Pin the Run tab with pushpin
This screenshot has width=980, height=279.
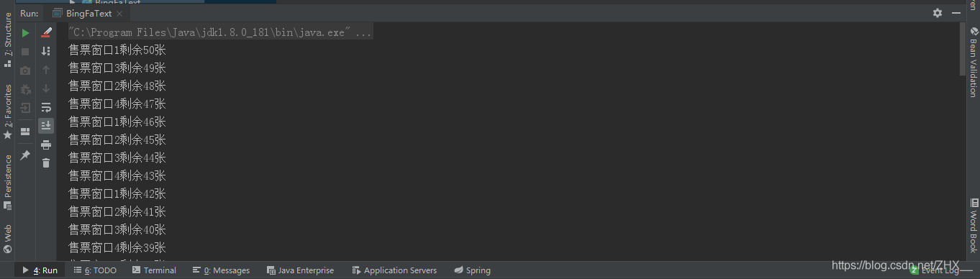(x=25, y=155)
